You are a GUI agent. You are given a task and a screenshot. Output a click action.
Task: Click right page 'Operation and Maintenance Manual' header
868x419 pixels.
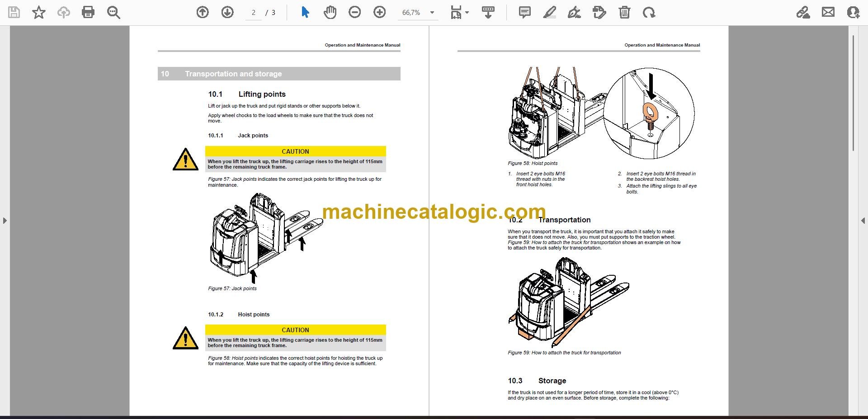tap(662, 45)
